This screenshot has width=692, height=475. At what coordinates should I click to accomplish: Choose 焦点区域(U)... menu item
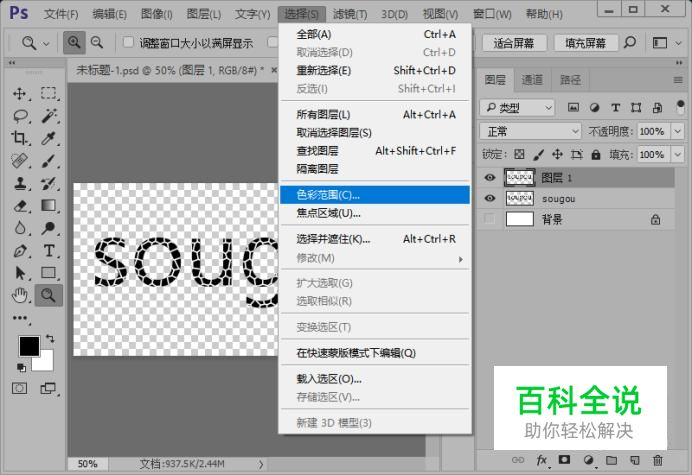375,213
